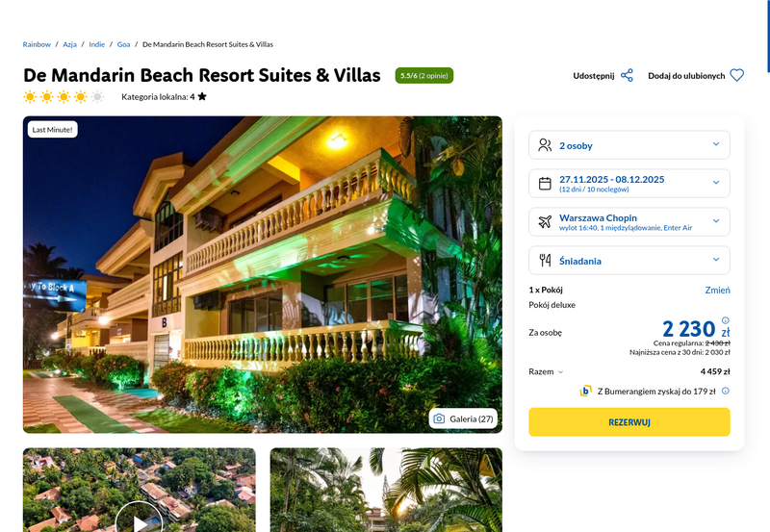Click the info icon next to the Bumerang offer
The width and height of the screenshot is (770, 532).
726,392
